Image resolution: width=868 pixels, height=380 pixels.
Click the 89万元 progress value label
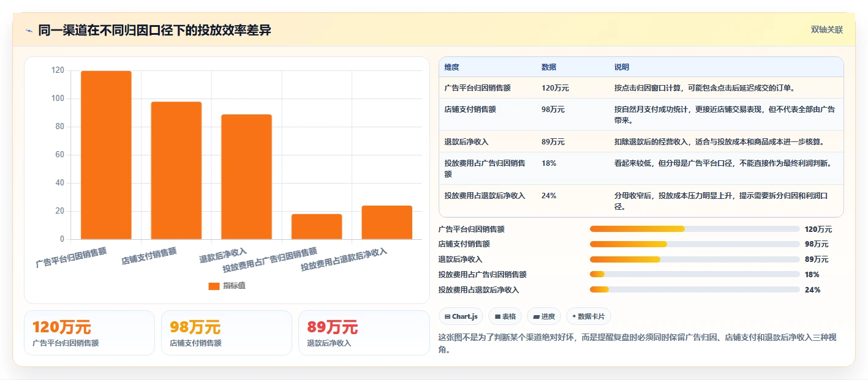(817, 259)
